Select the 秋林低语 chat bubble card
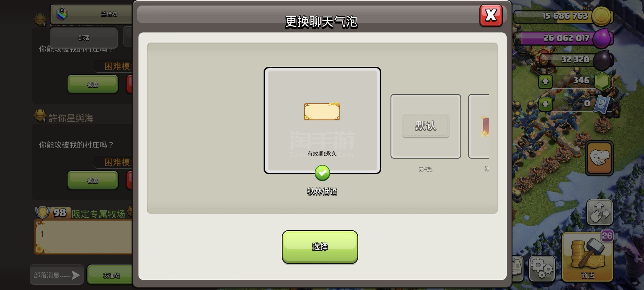 (322, 120)
